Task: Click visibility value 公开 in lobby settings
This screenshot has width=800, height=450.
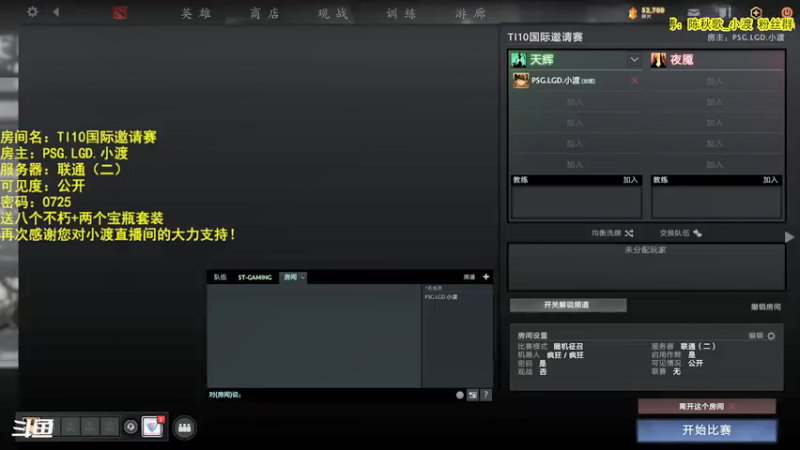Action: [695, 363]
